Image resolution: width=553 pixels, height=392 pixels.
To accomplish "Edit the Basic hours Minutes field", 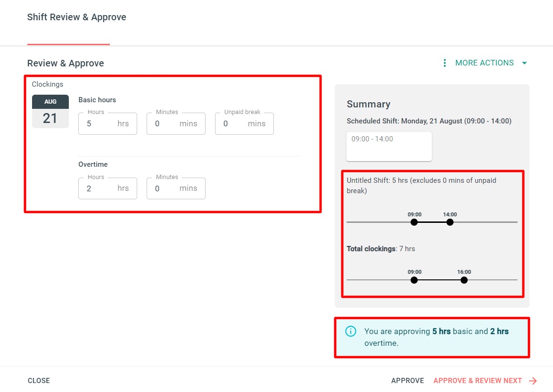I will pos(176,123).
